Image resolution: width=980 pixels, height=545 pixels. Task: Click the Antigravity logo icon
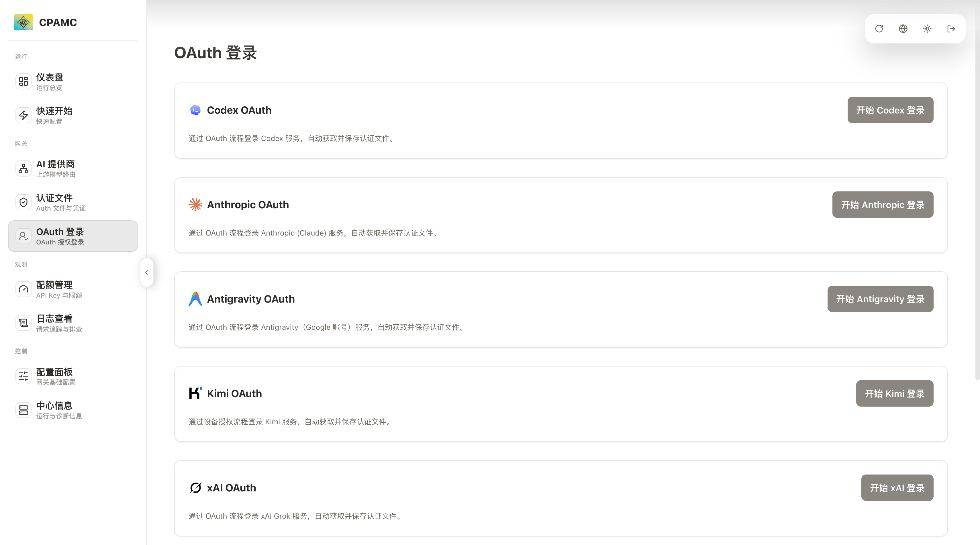pos(195,299)
